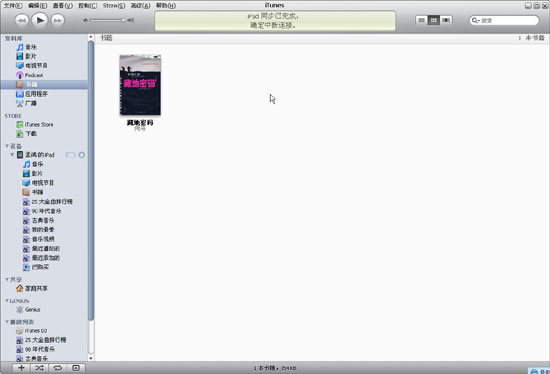Image resolution: width=550 pixels, height=374 pixels.
Task: Open iTunes DJ playlist
Action: click(32, 331)
